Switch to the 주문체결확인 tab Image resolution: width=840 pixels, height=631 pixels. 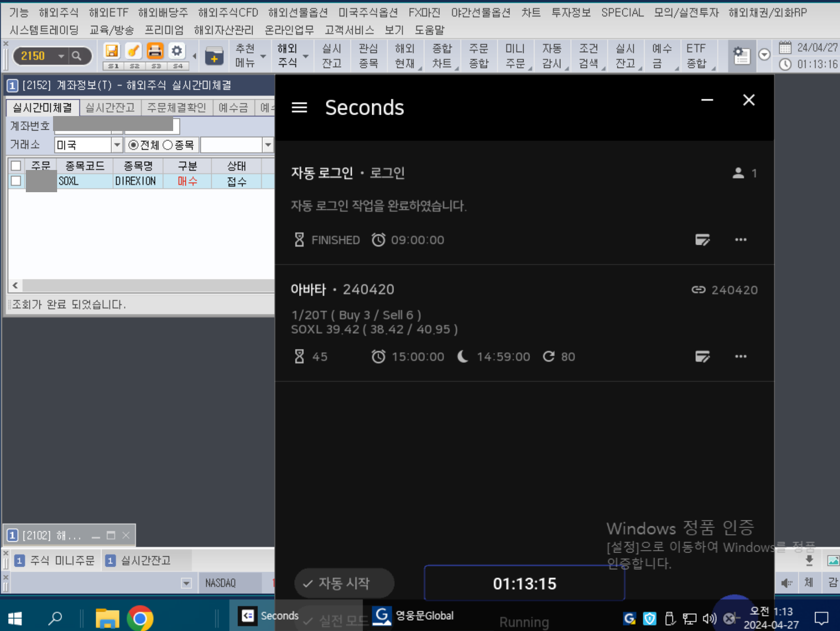click(177, 107)
